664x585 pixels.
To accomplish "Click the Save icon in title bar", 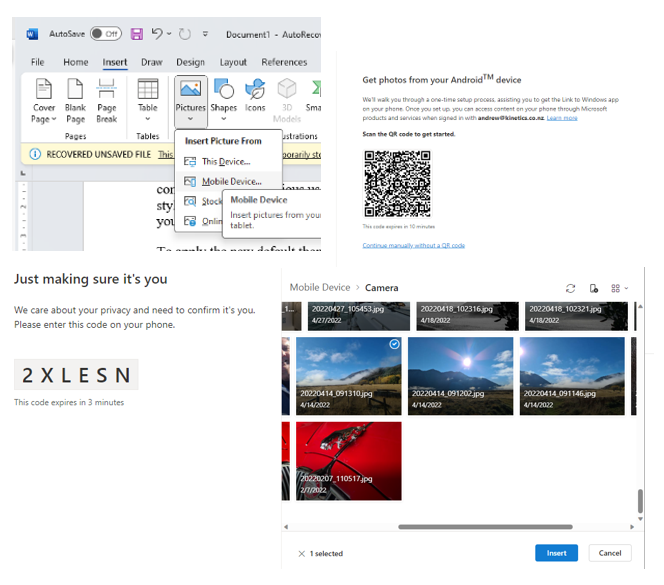I will click(136, 33).
